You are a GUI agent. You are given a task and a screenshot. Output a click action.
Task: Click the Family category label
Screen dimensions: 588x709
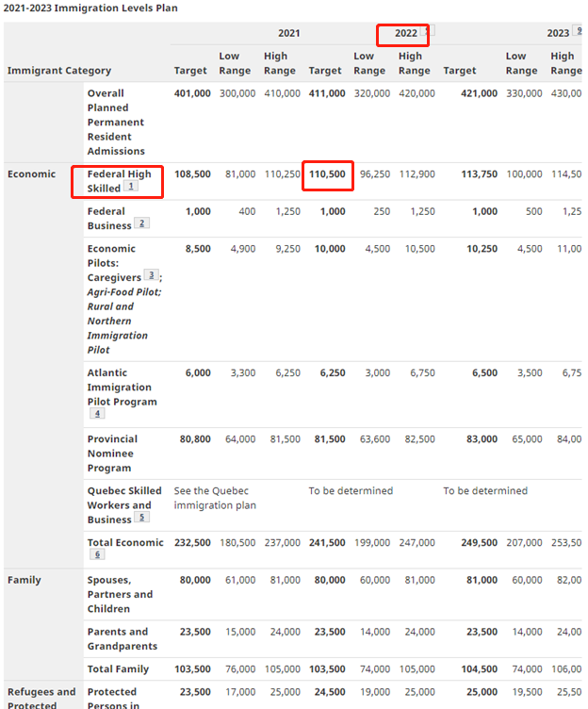click(24, 580)
